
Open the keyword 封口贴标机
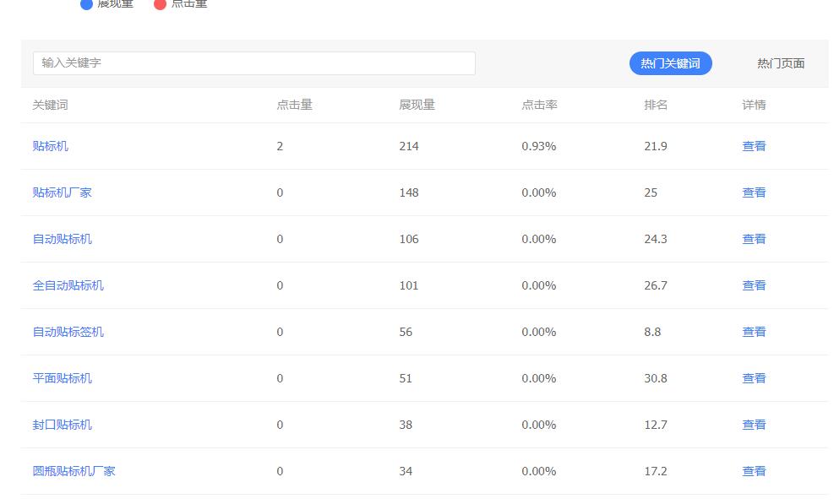tap(61, 424)
